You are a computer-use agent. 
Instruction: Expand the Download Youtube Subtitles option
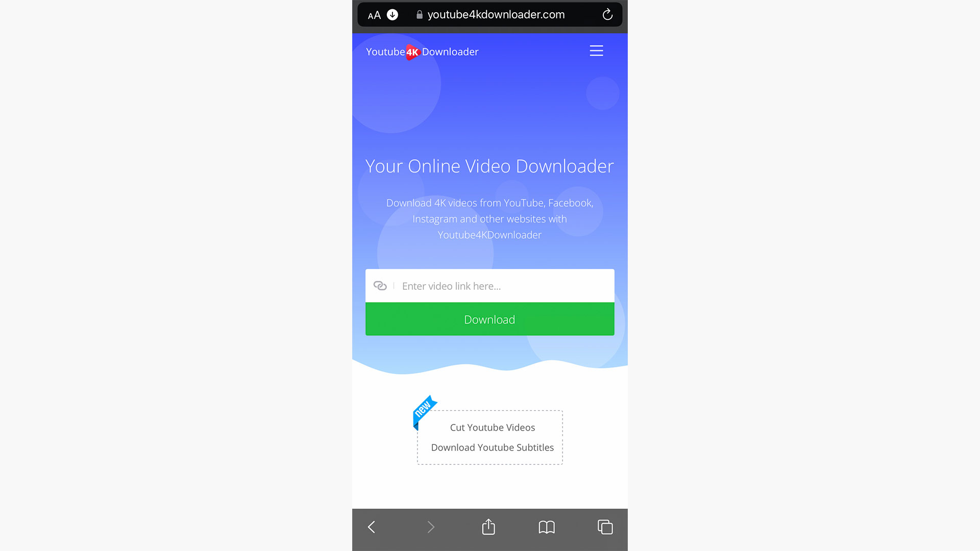click(492, 447)
